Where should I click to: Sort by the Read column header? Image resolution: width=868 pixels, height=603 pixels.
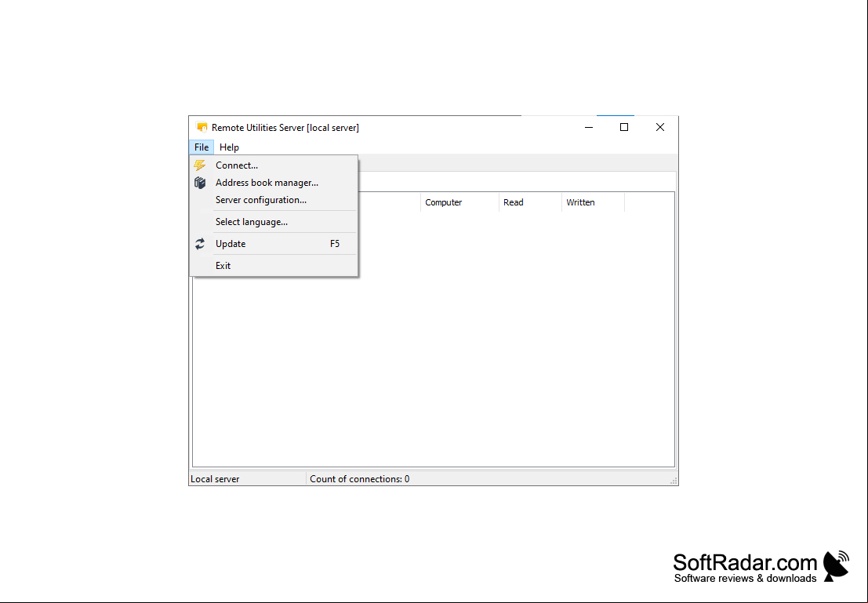click(x=530, y=202)
